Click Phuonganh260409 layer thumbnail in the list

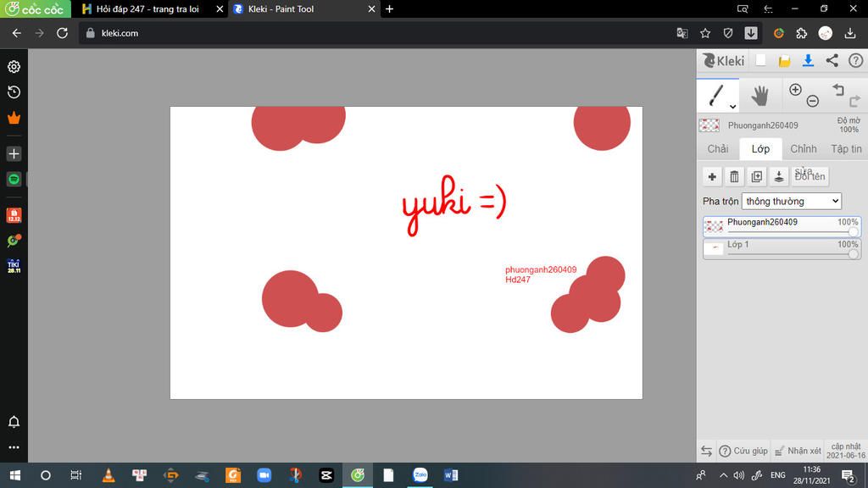714,226
